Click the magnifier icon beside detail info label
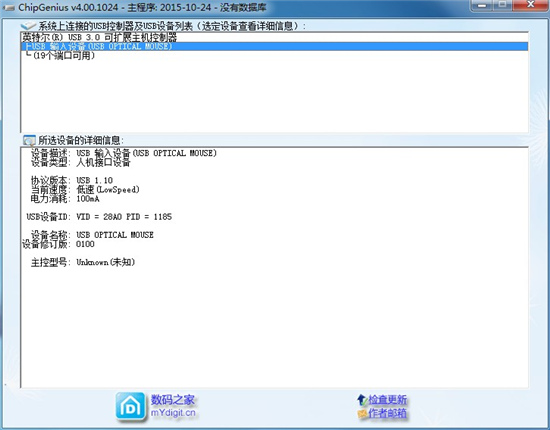 point(29,140)
